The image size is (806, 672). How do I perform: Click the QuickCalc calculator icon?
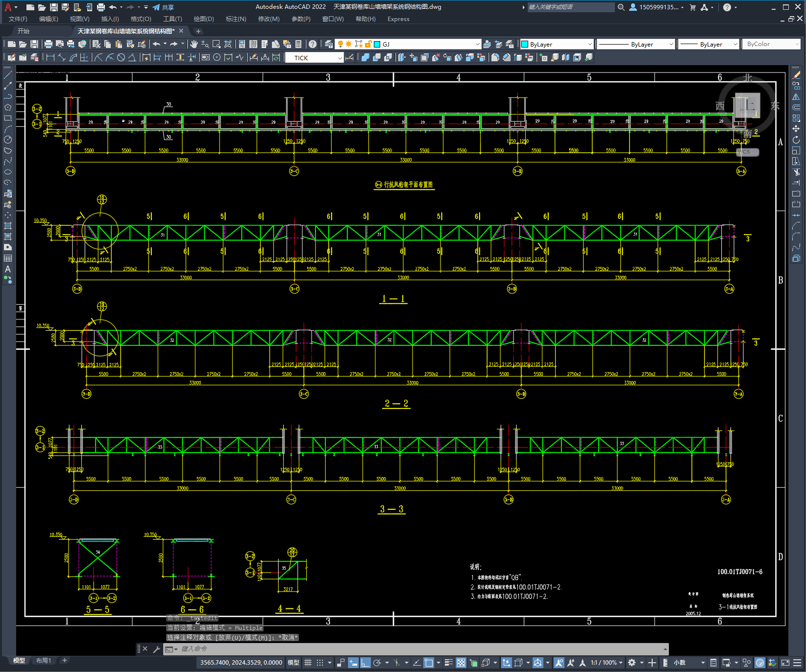pos(298,44)
